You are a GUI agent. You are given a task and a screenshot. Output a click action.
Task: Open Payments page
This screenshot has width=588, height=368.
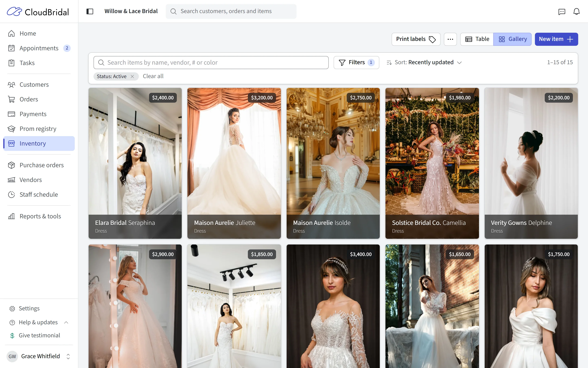39,114
